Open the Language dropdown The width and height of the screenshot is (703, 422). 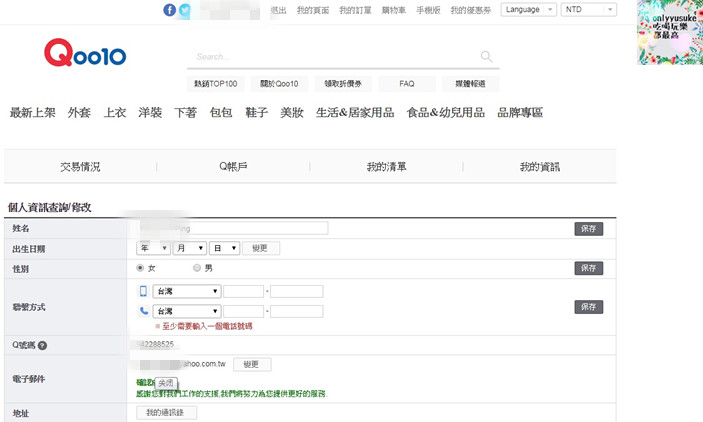click(529, 9)
